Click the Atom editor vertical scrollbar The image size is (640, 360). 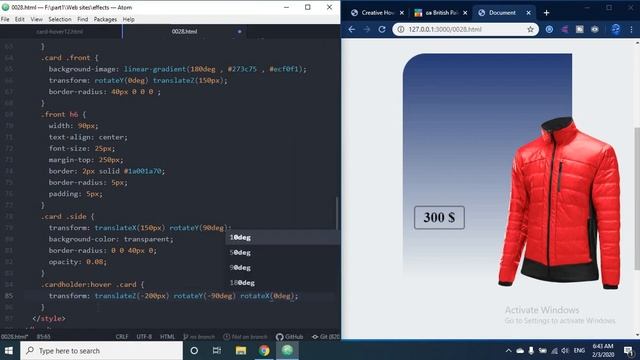[x=338, y=214]
